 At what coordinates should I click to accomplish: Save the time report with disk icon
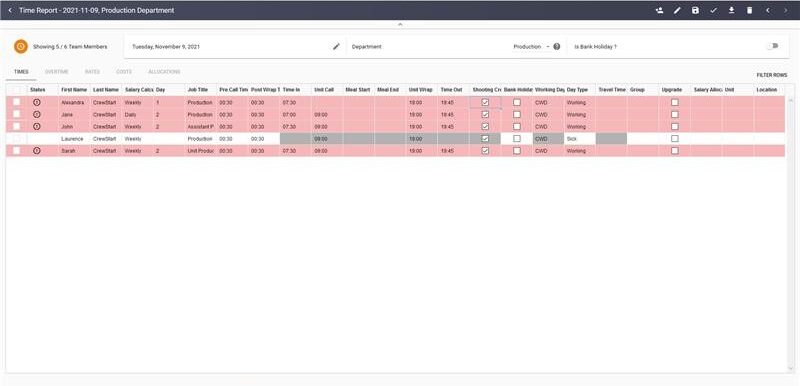point(695,10)
